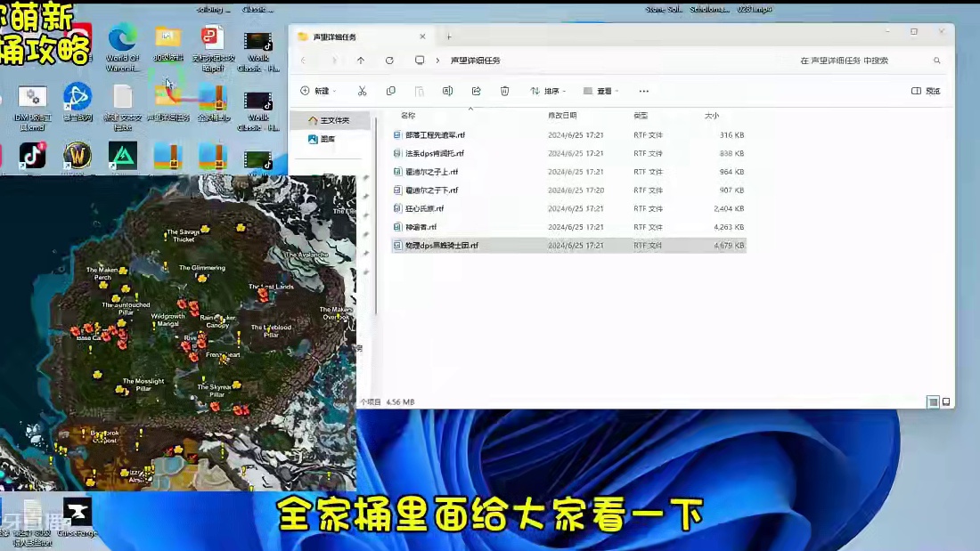Add a new Explorer tab with plus button
The image size is (980, 551).
[x=449, y=36]
